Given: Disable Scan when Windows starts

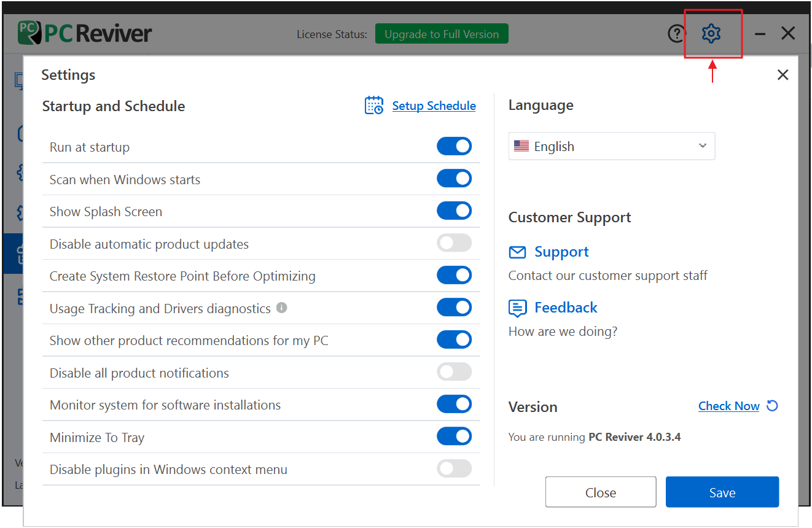Looking at the screenshot, I should pos(454,179).
